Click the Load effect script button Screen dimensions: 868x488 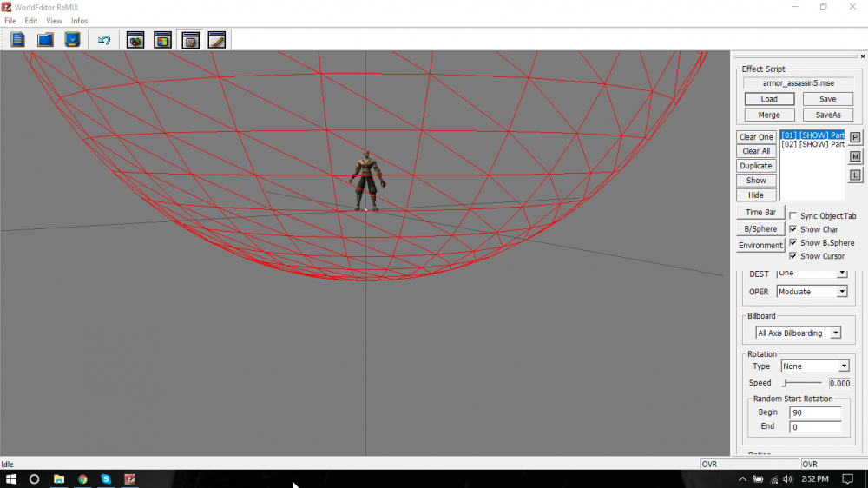pos(769,99)
